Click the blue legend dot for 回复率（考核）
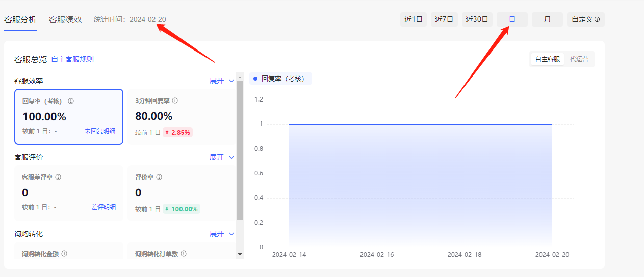 pos(255,79)
